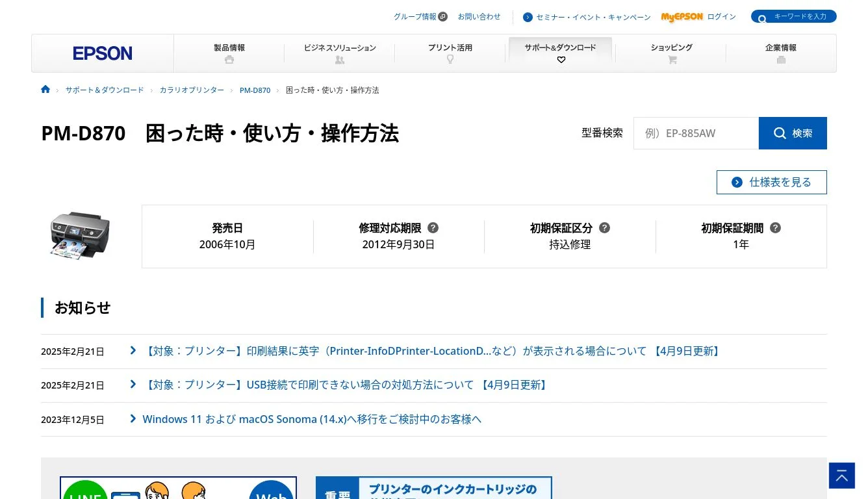This screenshot has height=499, width=868.
Task: Click the model number input field
Action: click(696, 133)
